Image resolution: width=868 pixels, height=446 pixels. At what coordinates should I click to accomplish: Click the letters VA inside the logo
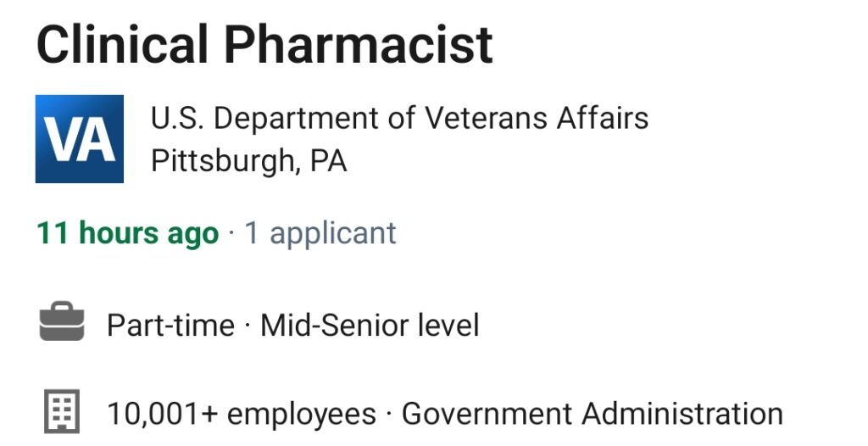tap(80, 142)
